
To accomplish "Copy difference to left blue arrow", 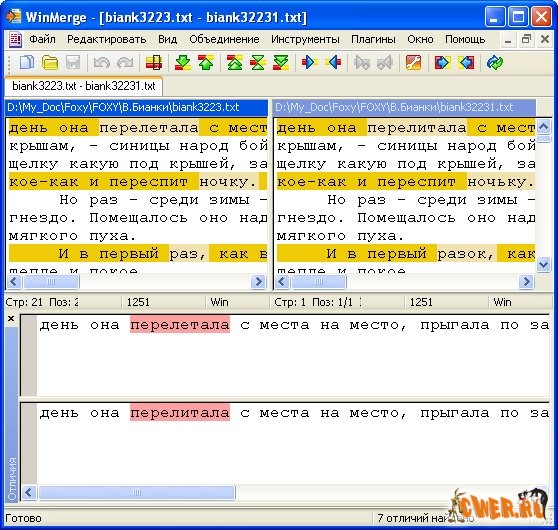I will pyautogui.click(x=333, y=63).
